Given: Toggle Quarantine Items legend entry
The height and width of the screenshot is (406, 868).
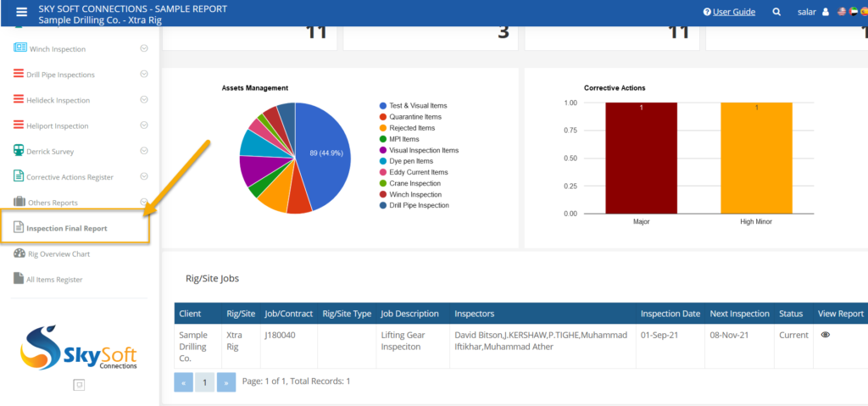Looking at the screenshot, I should click(x=415, y=117).
